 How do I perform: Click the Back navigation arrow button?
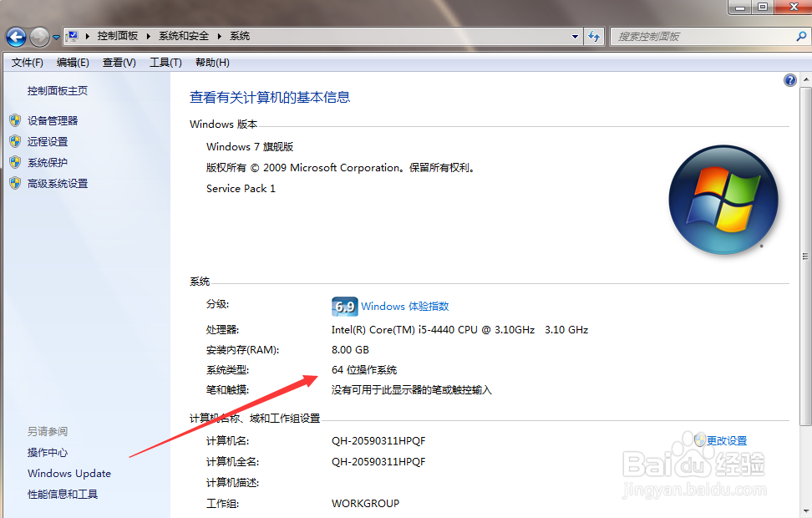pyautogui.click(x=16, y=37)
